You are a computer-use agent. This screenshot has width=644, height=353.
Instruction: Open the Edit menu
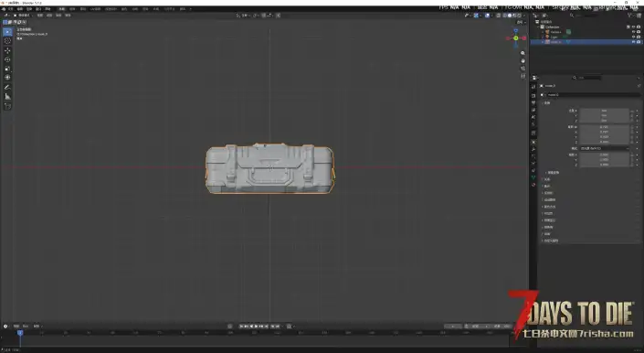point(19,8)
